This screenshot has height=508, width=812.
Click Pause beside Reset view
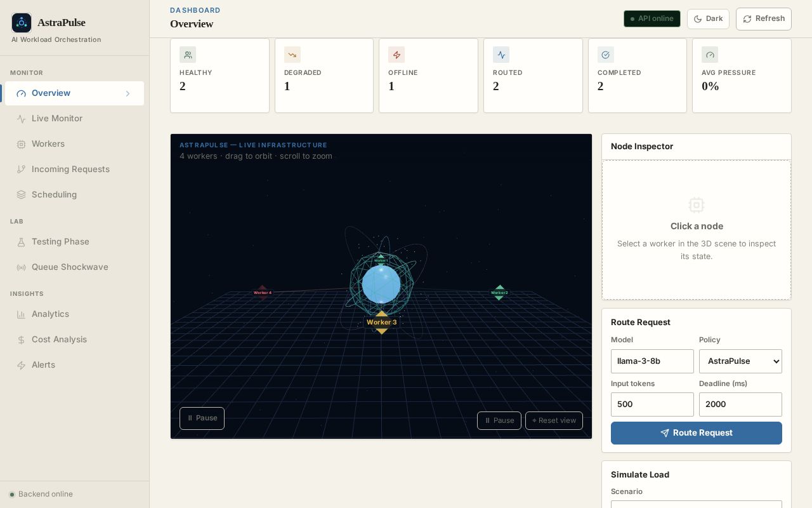pos(499,420)
